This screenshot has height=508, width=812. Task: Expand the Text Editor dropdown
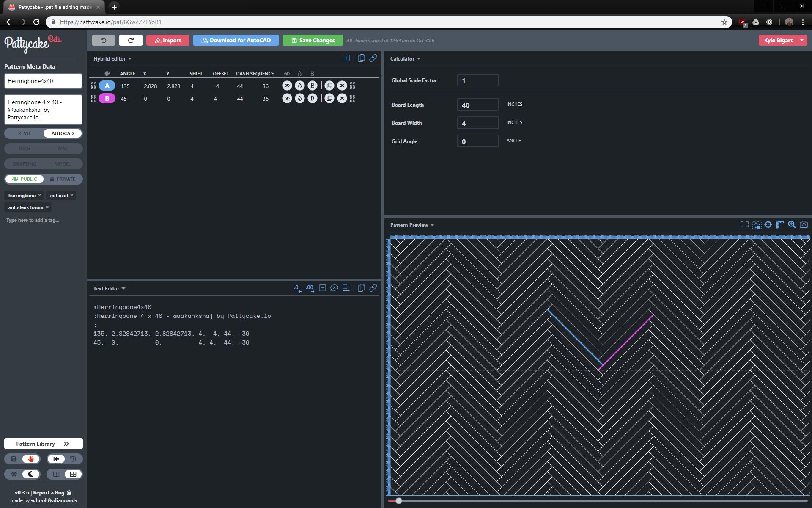pos(123,288)
